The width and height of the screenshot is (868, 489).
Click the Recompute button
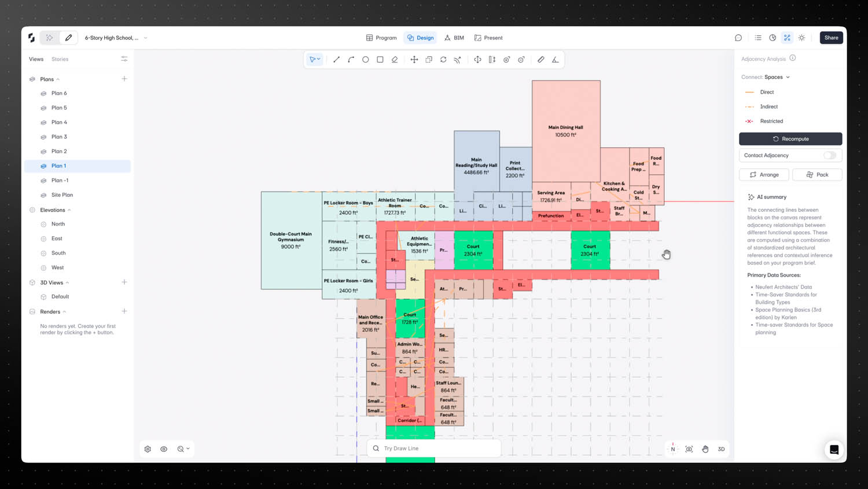(x=790, y=139)
